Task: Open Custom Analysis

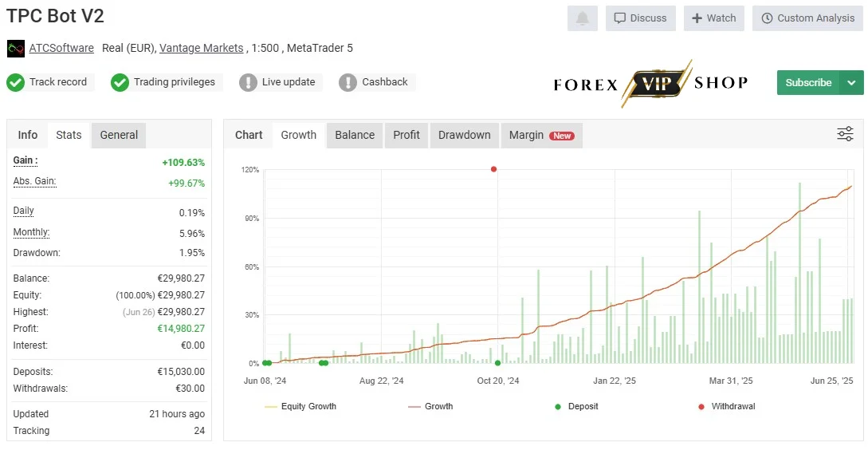Action: [807, 18]
